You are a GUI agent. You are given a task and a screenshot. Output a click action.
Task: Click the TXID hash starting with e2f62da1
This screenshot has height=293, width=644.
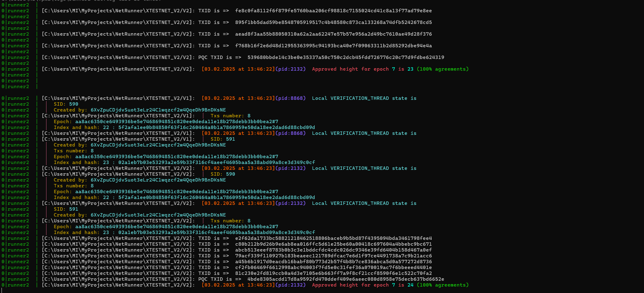click(x=333, y=238)
